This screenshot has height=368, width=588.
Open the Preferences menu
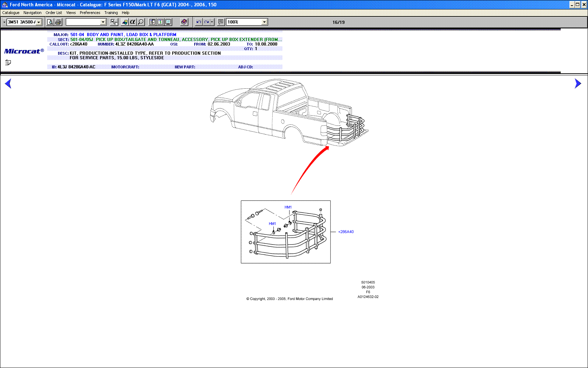(90, 13)
